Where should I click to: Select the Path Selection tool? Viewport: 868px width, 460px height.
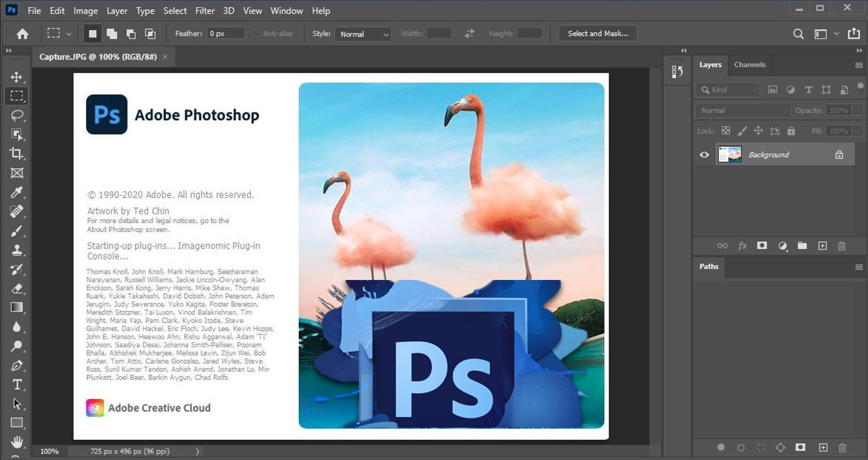pos(17,404)
